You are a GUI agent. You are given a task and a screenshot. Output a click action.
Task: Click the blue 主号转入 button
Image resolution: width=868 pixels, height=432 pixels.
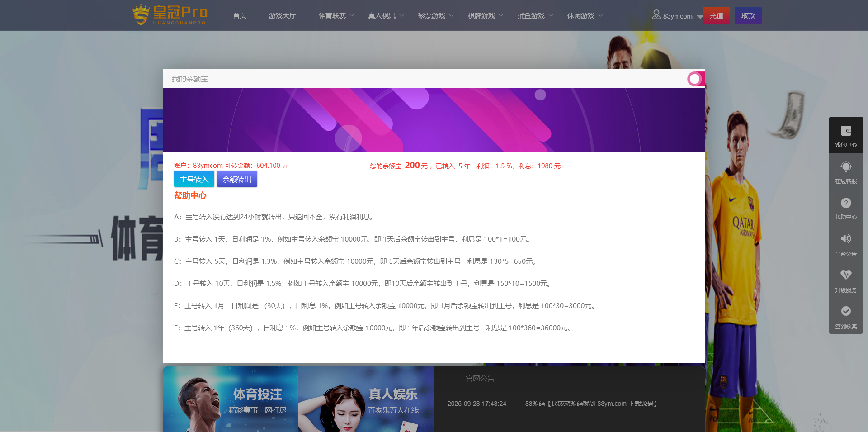(x=194, y=179)
